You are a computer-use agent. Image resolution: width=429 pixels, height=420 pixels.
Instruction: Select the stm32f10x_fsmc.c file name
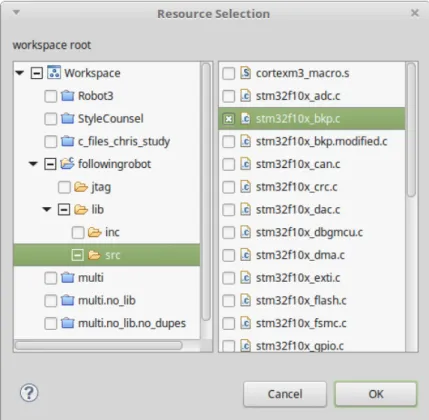click(301, 323)
